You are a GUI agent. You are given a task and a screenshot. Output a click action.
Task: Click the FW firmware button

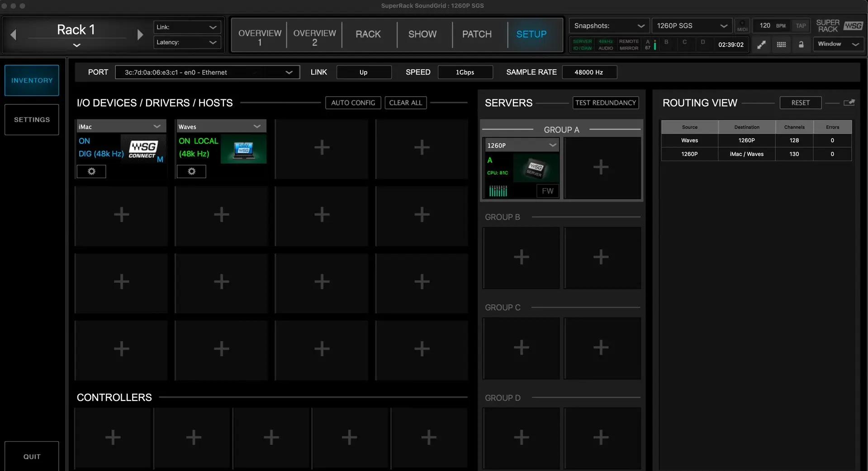[x=547, y=191]
